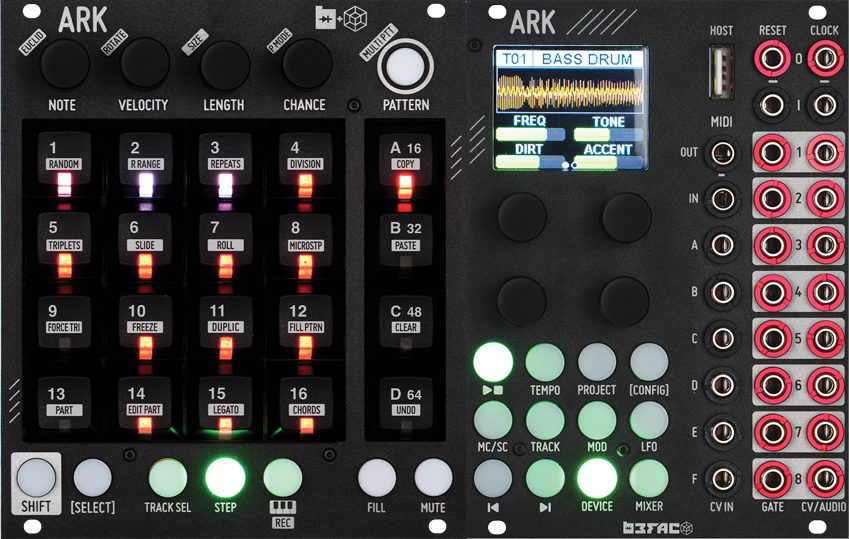850x539 pixels.
Task: Click the [SELECT] button
Action: [93, 478]
